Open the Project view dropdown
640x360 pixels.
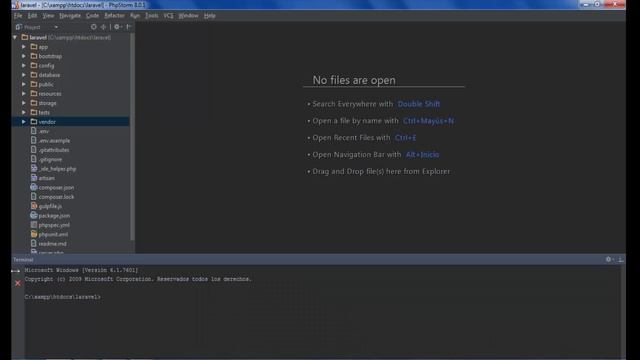pos(56,27)
